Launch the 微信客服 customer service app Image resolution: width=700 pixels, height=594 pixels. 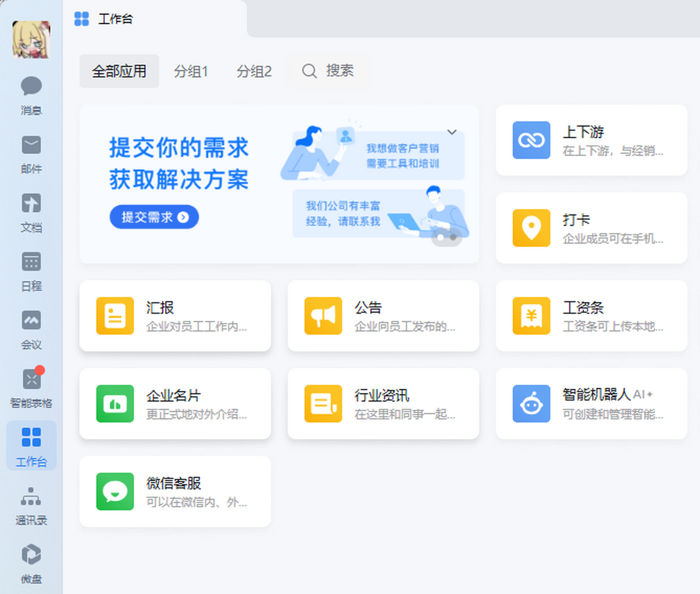[175, 491]
